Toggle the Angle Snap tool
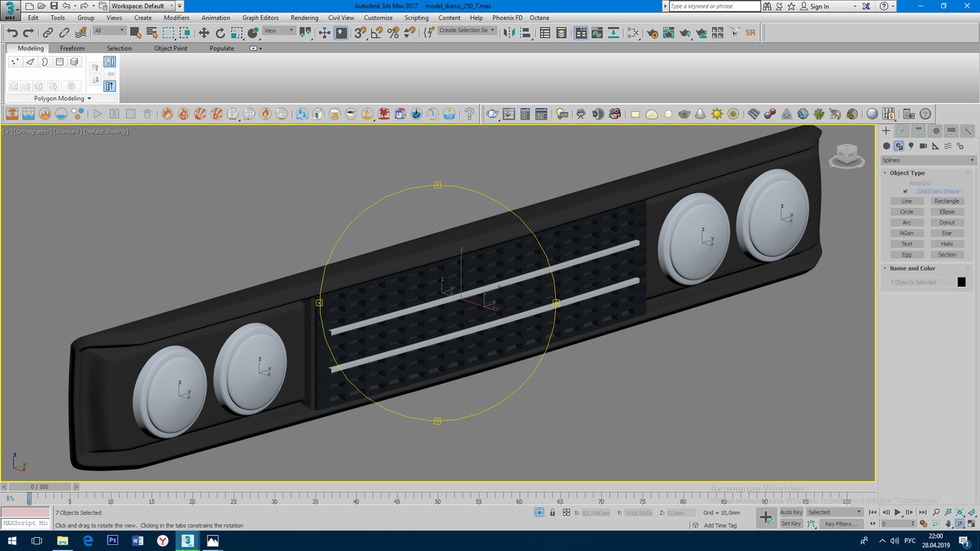This screenshot has width=980, height=551. point(377,33)
